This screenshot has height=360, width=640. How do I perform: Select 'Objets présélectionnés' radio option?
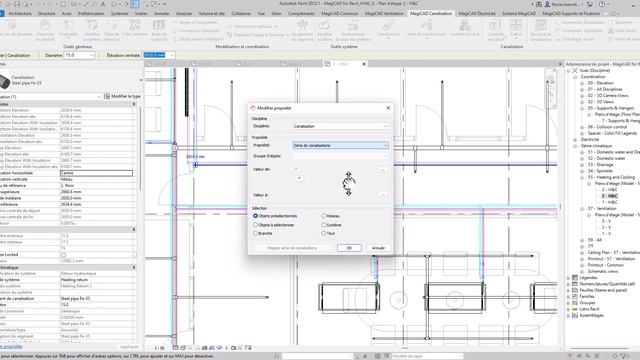[x=256, y=216]
